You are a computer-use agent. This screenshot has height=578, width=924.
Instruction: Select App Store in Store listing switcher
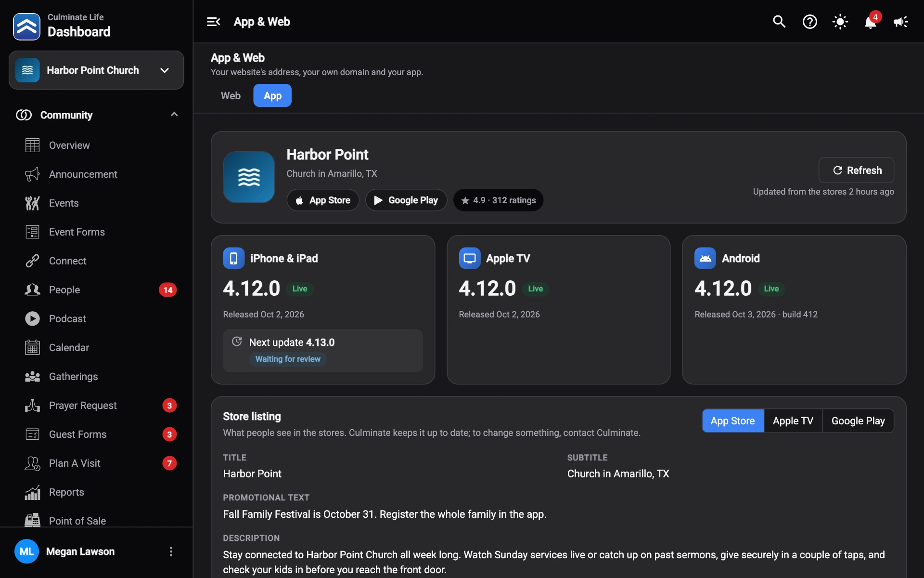(x=733, y=421)
